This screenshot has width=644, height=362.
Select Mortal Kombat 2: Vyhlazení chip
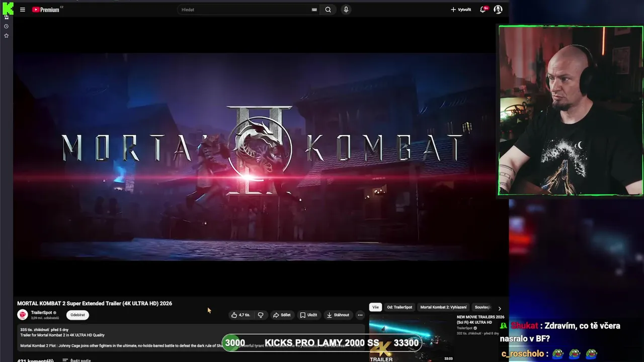443,307
